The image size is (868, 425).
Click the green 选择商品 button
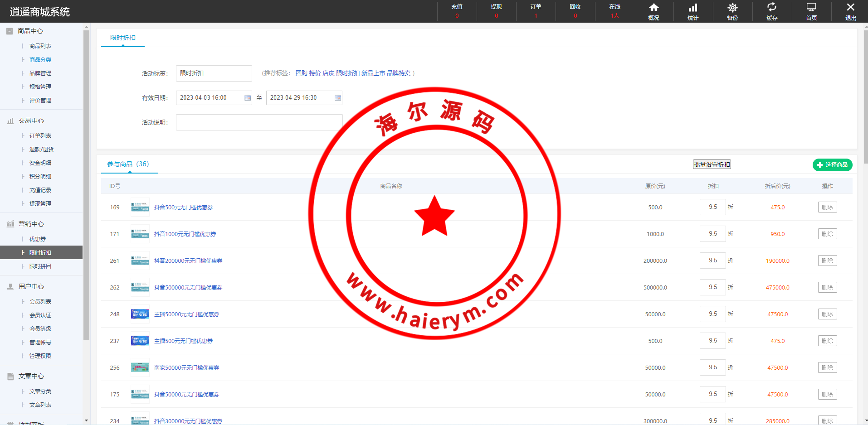(832, 164)
